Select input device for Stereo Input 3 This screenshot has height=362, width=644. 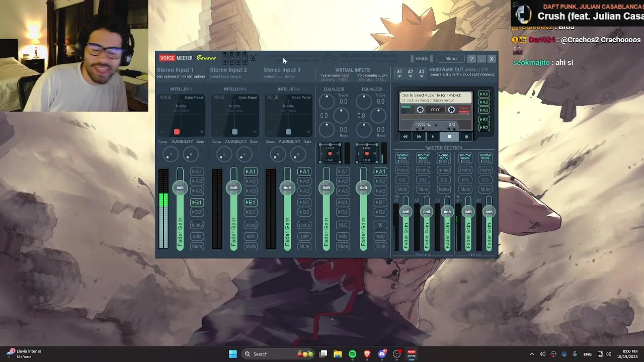(279, 76)
